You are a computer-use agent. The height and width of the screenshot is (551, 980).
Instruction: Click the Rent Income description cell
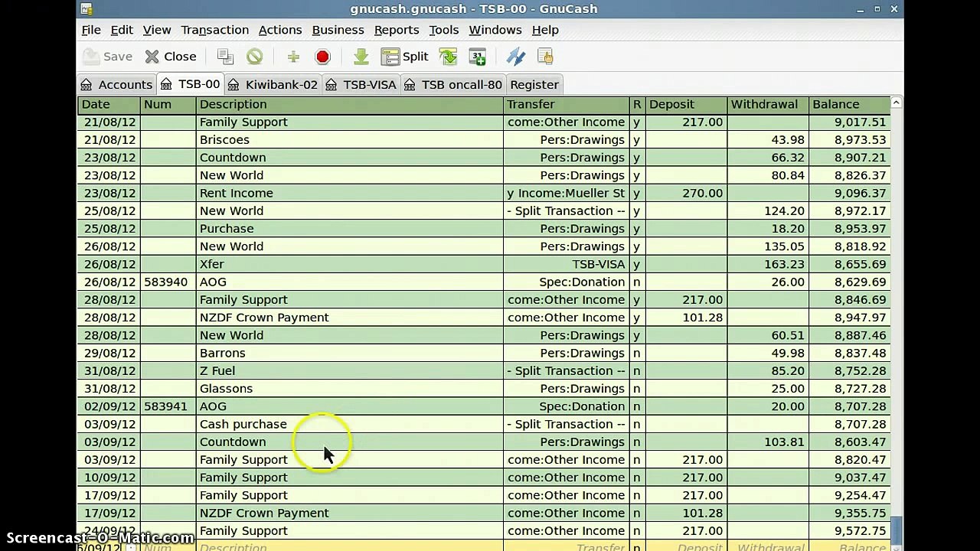pos(350,193)
